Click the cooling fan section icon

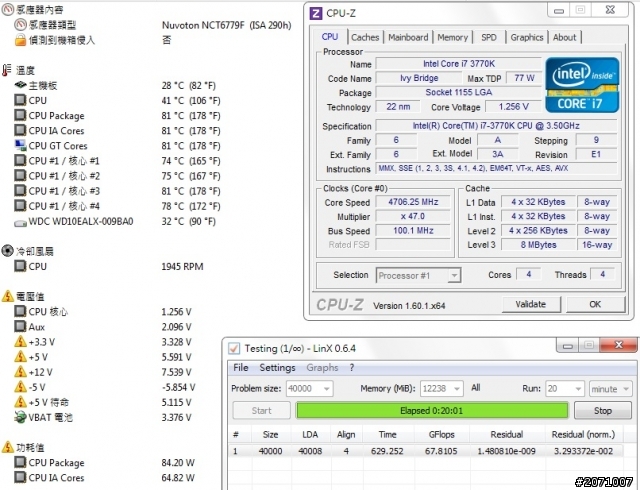coord(7,251)
